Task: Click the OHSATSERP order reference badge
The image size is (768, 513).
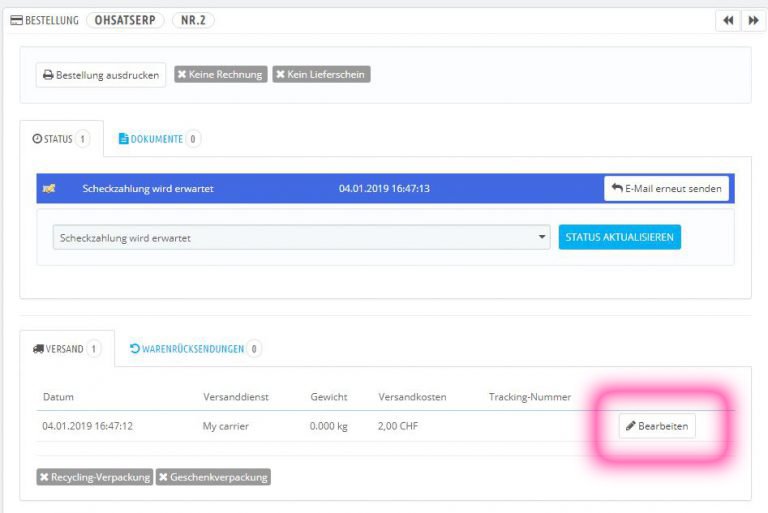Action: (x=125, y=20)
